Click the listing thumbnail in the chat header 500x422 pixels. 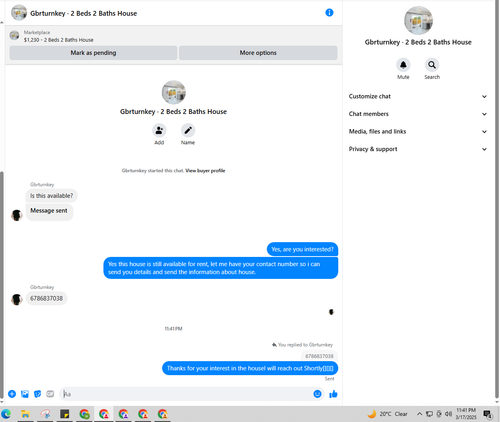(19, 13)
